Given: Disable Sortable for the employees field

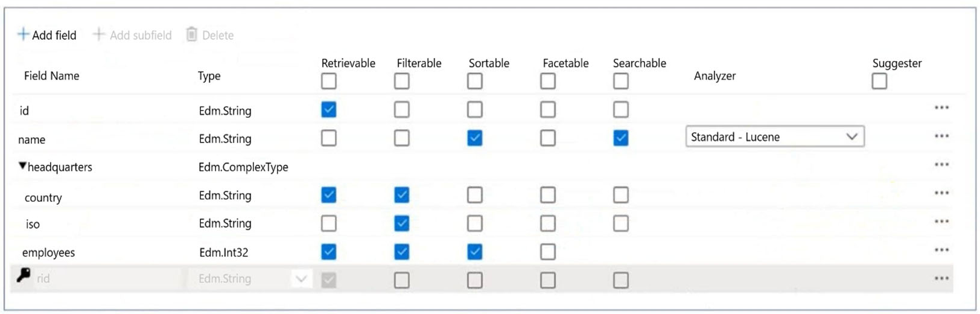Looking at the screenshot, I should point(475,252).
